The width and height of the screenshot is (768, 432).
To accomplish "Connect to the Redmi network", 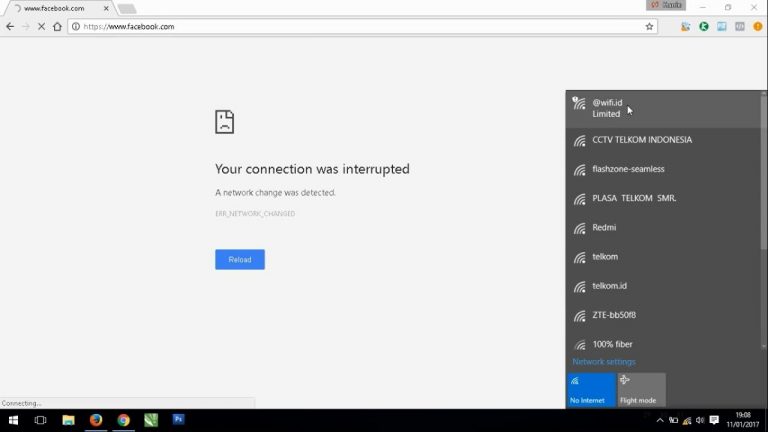I will tap(663, 228).
